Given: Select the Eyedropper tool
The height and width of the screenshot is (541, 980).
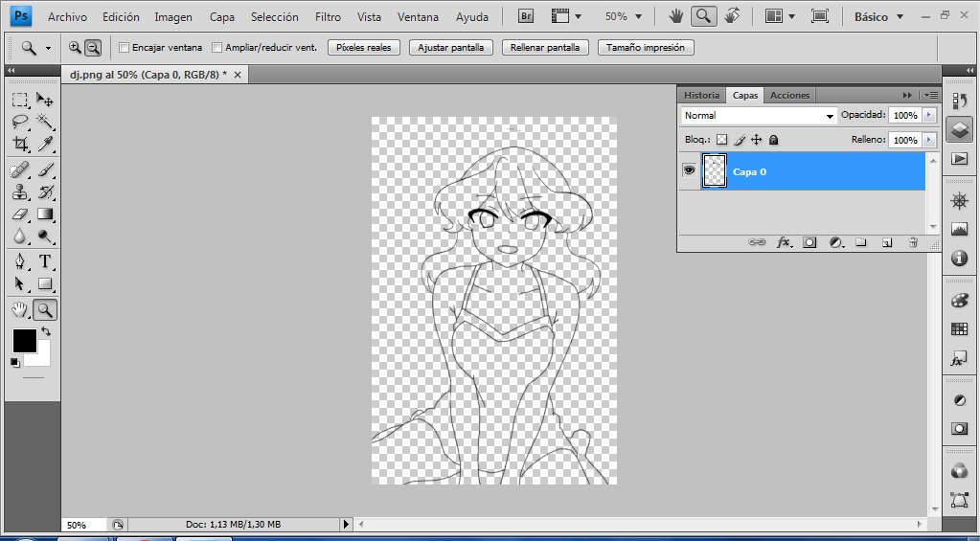Looking at the screenshot, I should (x=44, y=145).
